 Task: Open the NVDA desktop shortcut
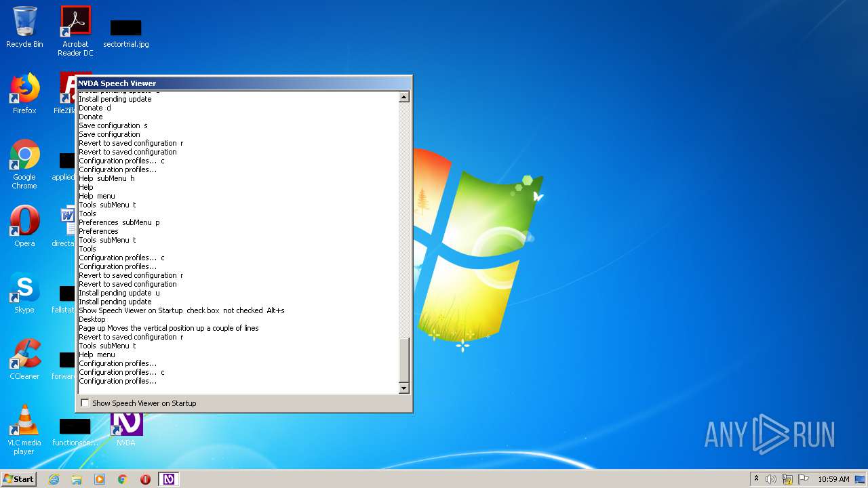tap(126, 430)
